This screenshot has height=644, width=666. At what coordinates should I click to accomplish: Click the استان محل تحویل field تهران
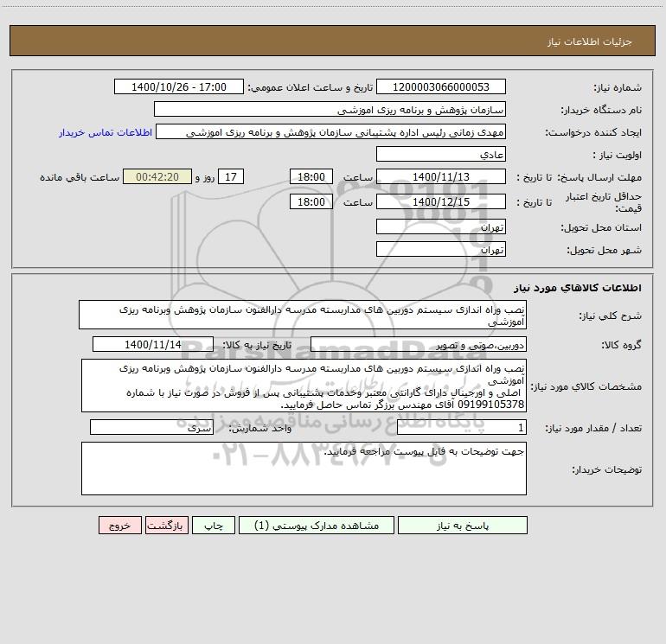coord(441,226)
